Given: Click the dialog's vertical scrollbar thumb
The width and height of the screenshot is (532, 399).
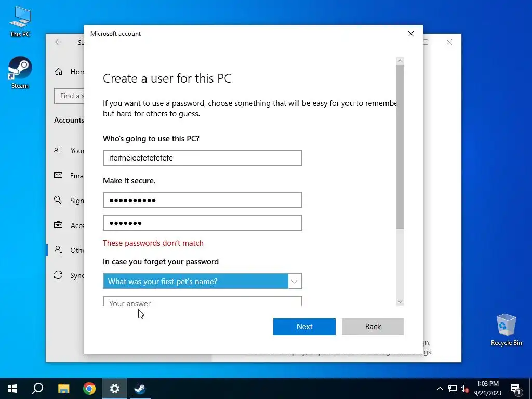Looking at the screenshot, I should point(400,147).
